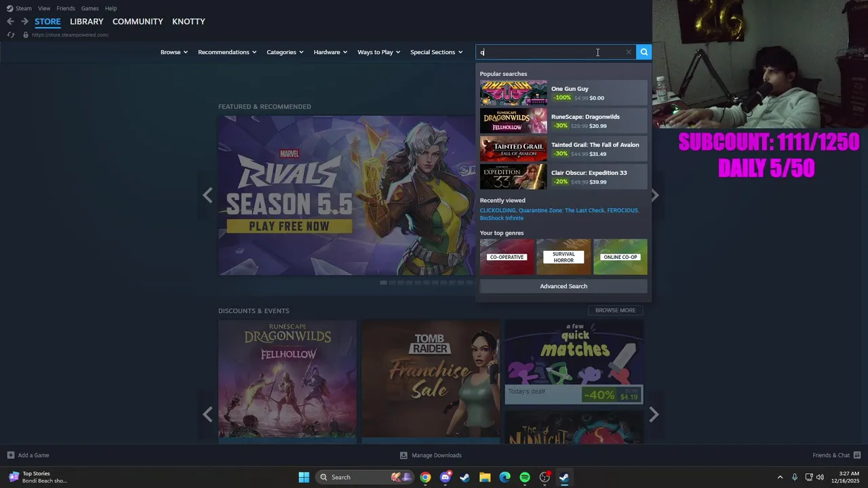Image resolution: width=868 pixels, height=488 pixels.
Task: Expand the Special Sections dropdown
Action: coord(436,52)
